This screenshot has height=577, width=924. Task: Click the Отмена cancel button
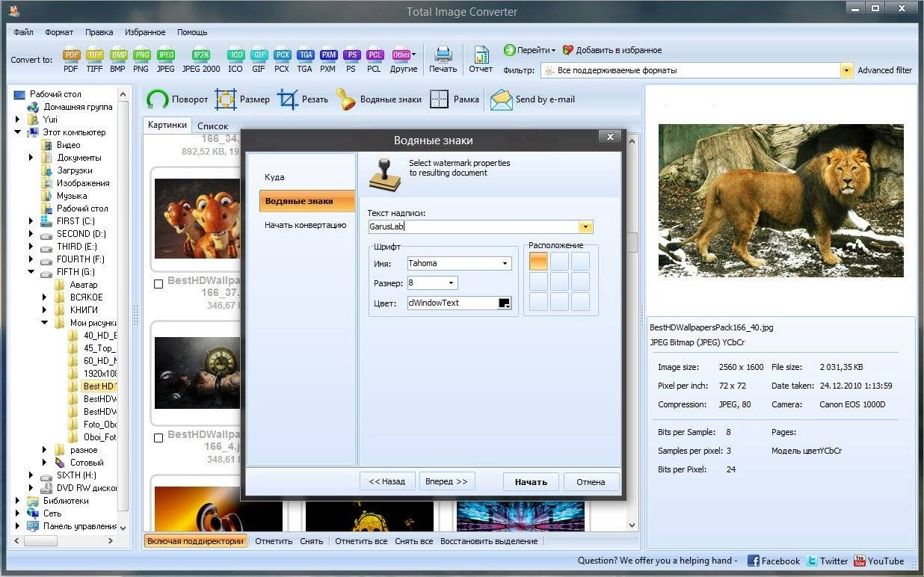tap(591, 481)
